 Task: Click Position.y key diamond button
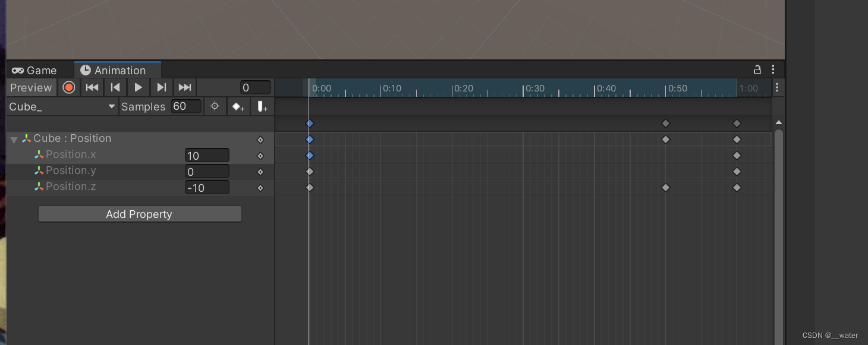click(260, 172)
